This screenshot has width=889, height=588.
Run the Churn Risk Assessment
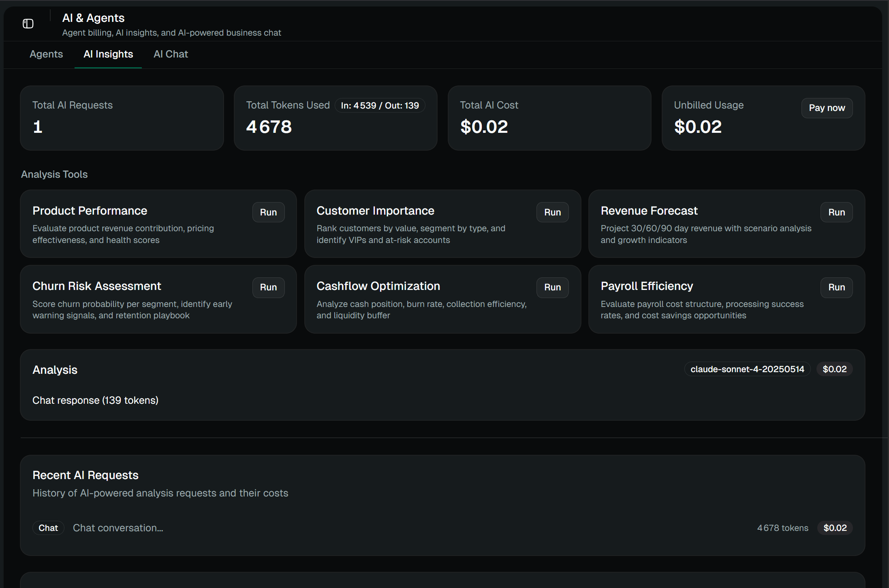(268, 288)
